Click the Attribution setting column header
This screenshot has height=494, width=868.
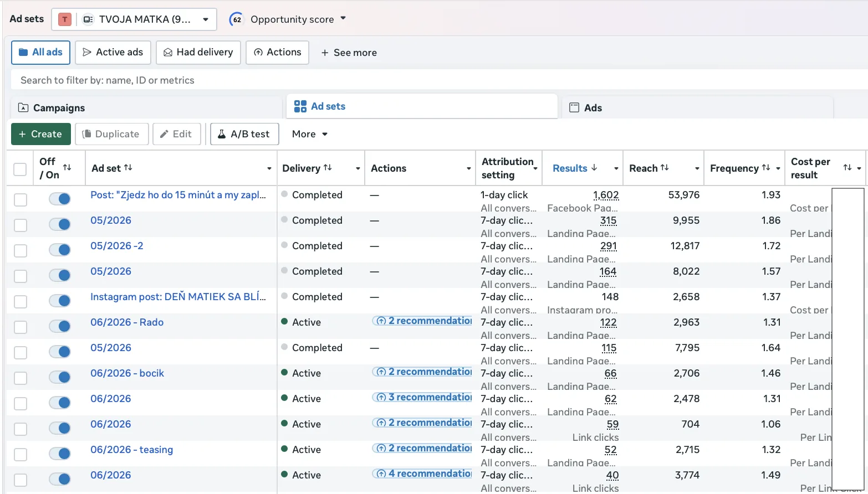pos(508,168)
